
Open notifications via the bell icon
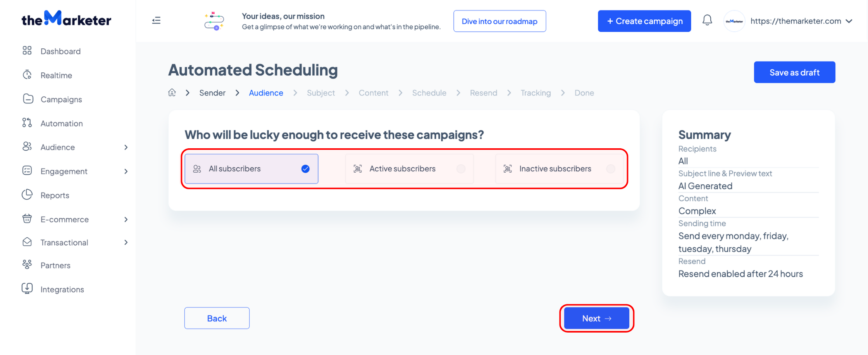[x=707, y=20]
